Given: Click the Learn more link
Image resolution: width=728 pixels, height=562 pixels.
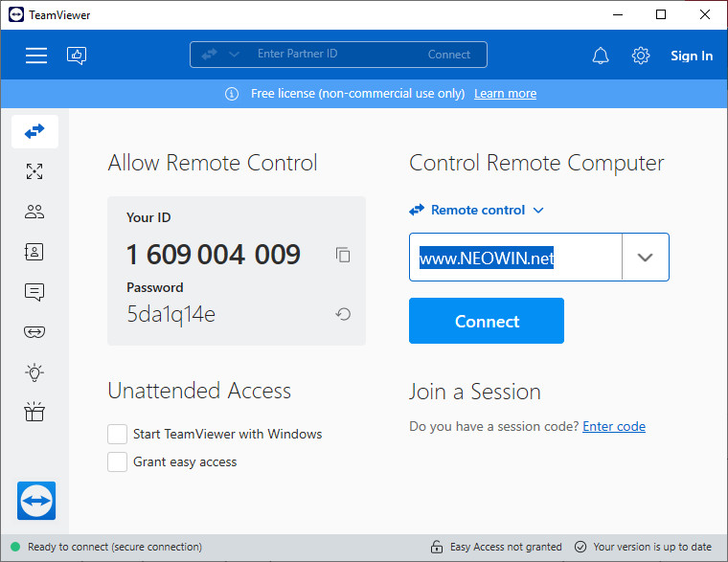Looking at the screenshot, I should point(505,94).
